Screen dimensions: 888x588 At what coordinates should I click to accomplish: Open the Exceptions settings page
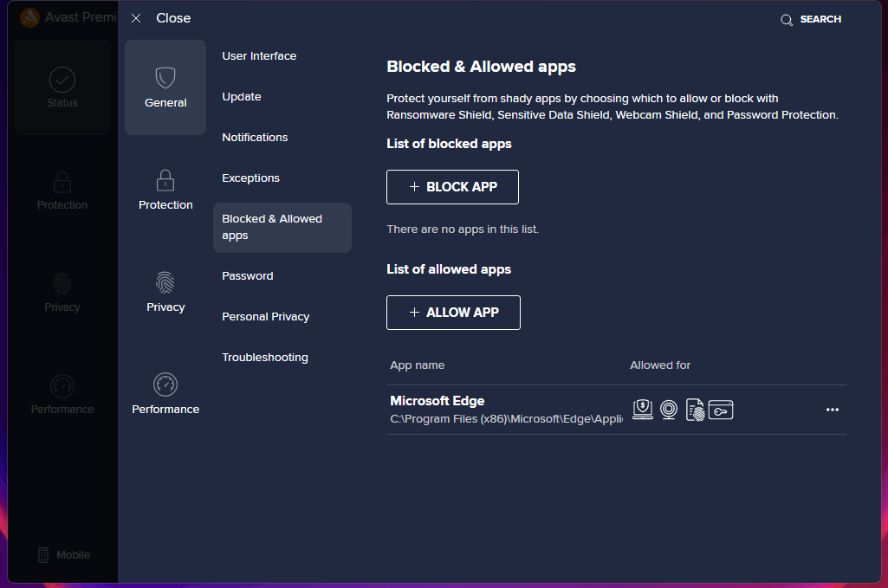[250, 178]
